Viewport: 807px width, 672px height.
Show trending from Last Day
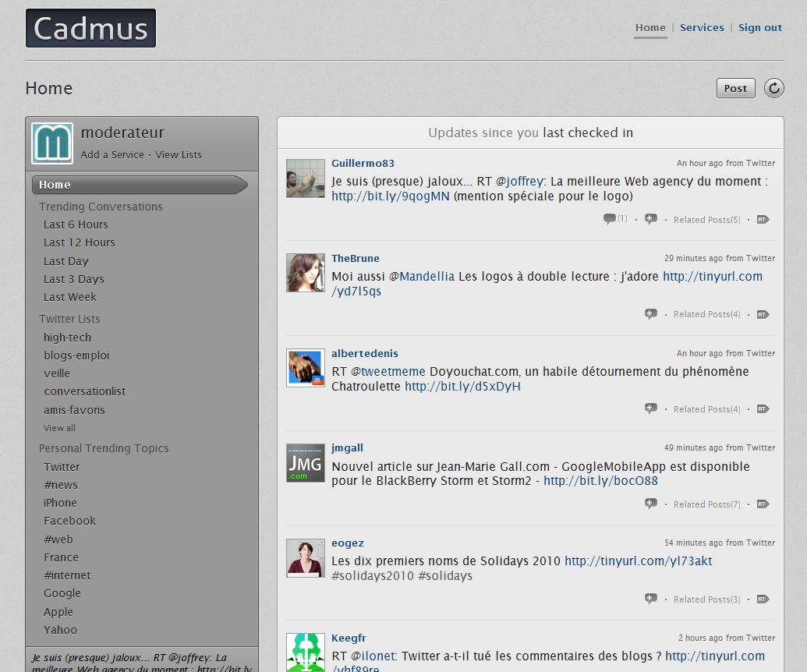(65, 261)
